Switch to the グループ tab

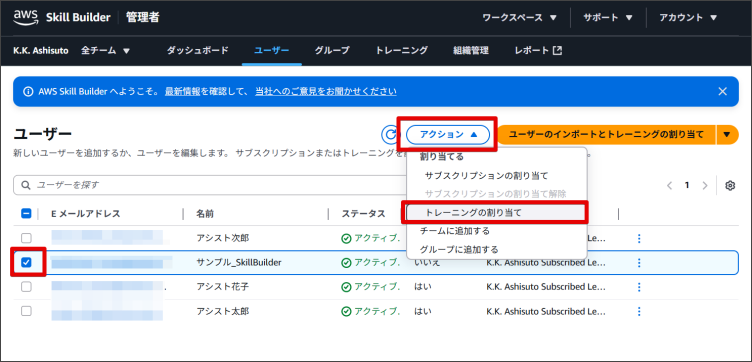click(332, 50)
